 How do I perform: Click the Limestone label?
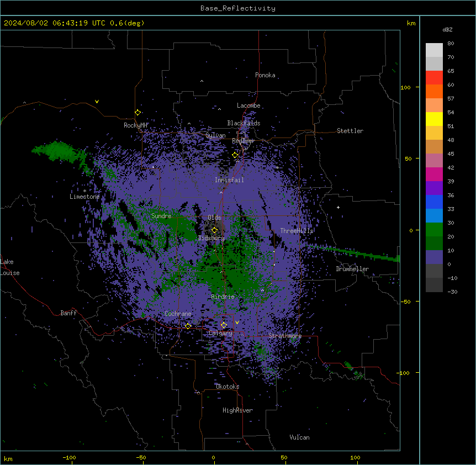84,197
